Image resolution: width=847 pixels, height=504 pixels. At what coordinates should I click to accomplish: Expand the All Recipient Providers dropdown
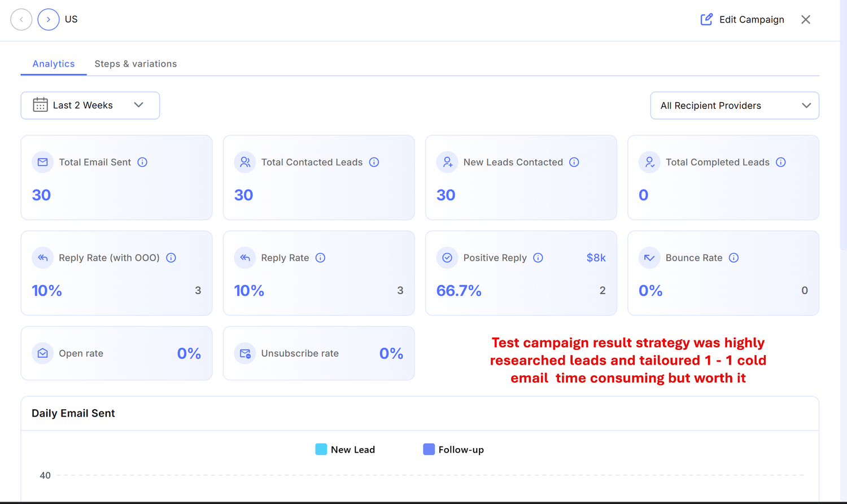(734, 106)
